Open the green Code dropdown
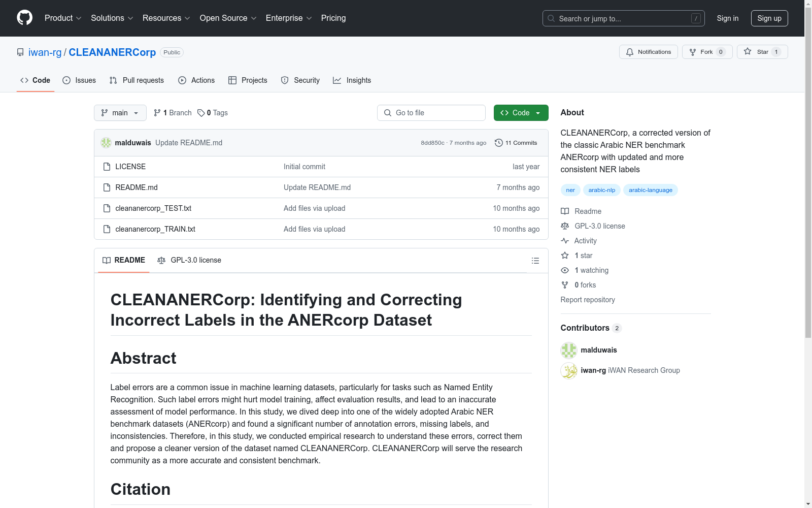 (521, 113)
